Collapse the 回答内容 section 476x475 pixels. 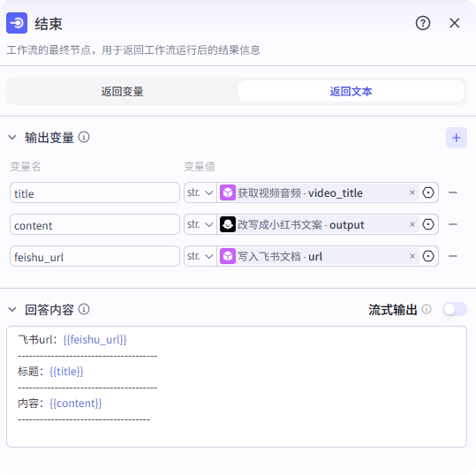pos(12,310)
